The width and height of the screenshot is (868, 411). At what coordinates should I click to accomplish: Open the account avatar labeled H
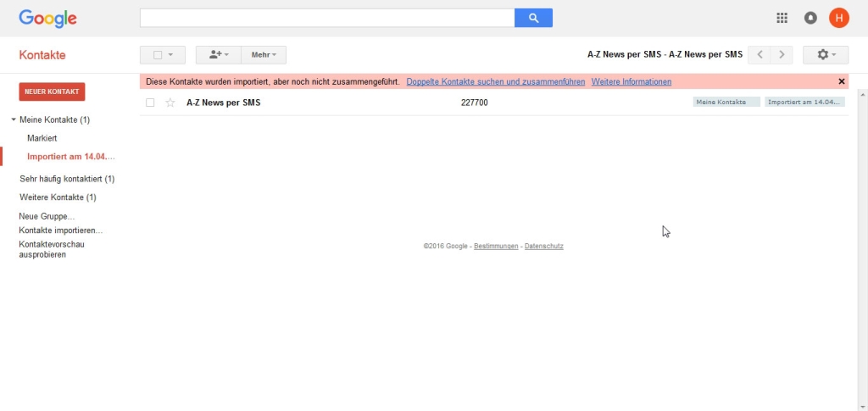[838, 18]
